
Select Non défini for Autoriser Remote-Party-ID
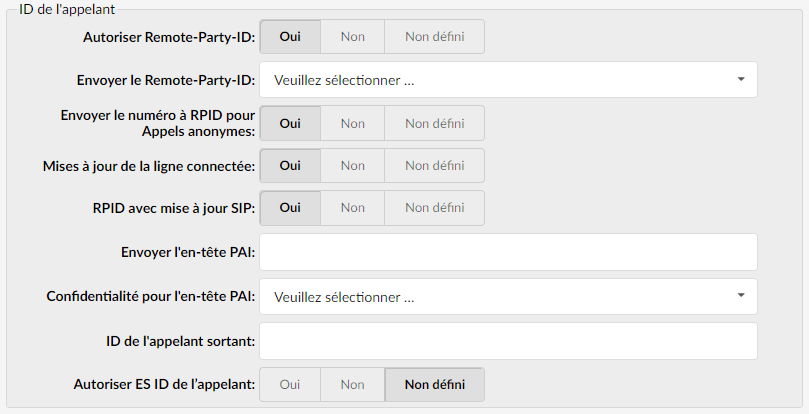pyautogui.click(x=434, y=37)
